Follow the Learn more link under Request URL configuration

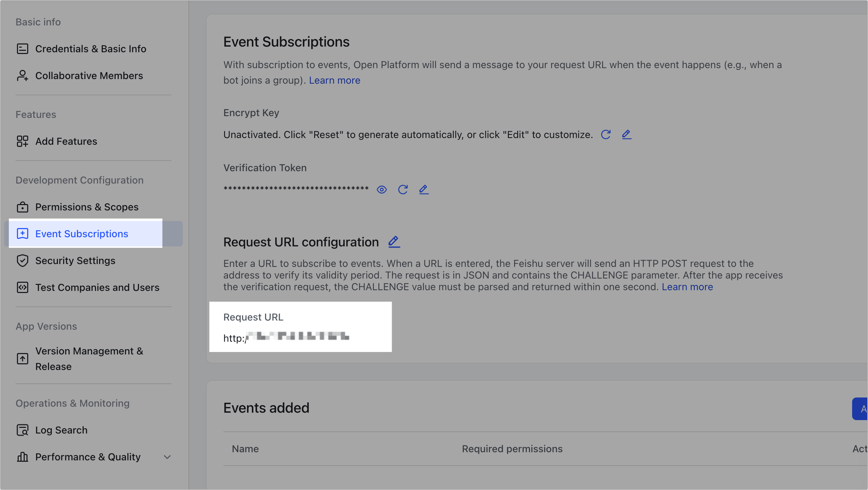[x=687, y=287]
